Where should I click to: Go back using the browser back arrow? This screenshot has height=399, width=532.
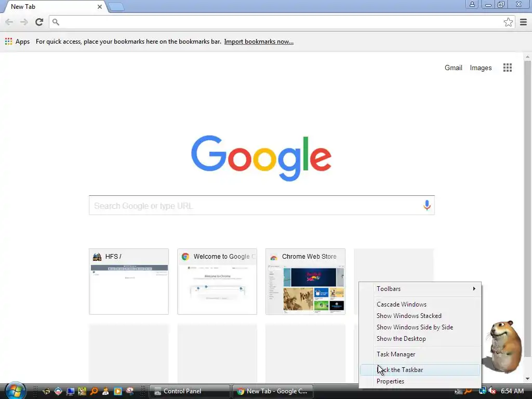[9, 22]
